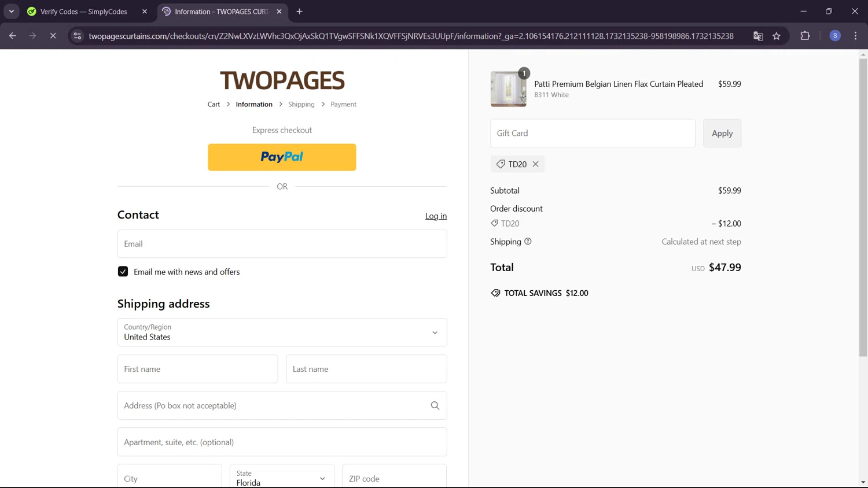
Task: Close the Information - TWOPAGES tab
Action: click(279, 12)
